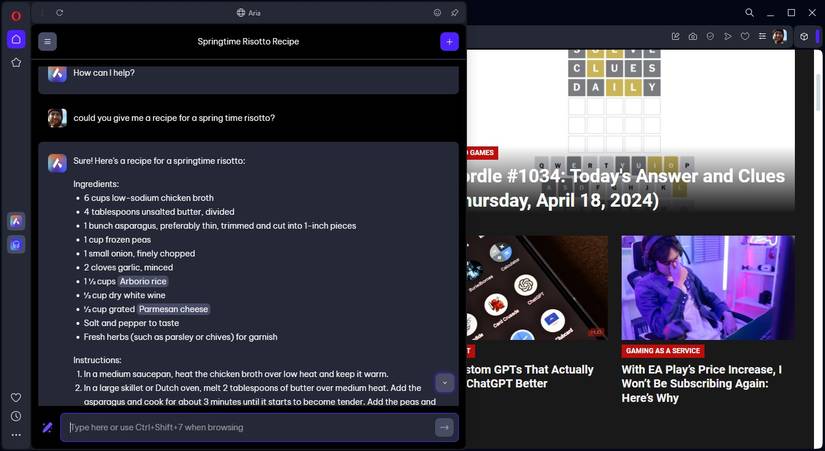
Task: Click 'Salt and pepper to taste' line
Action: pos(132,323)
